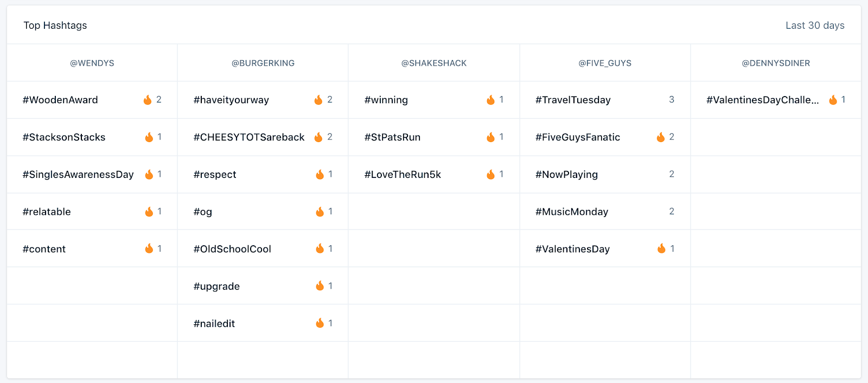Click the flame icon beside #nailedit
This screenshot has height=383, width=868.
click(320, 323)
